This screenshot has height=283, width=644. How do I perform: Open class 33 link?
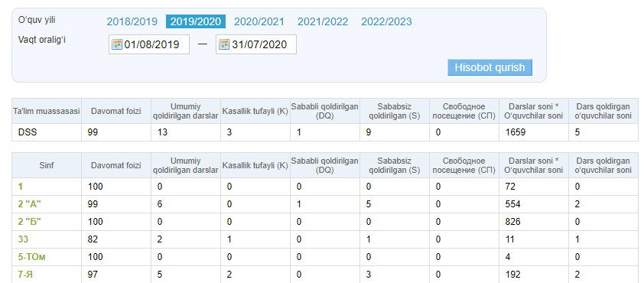point(23,239)
